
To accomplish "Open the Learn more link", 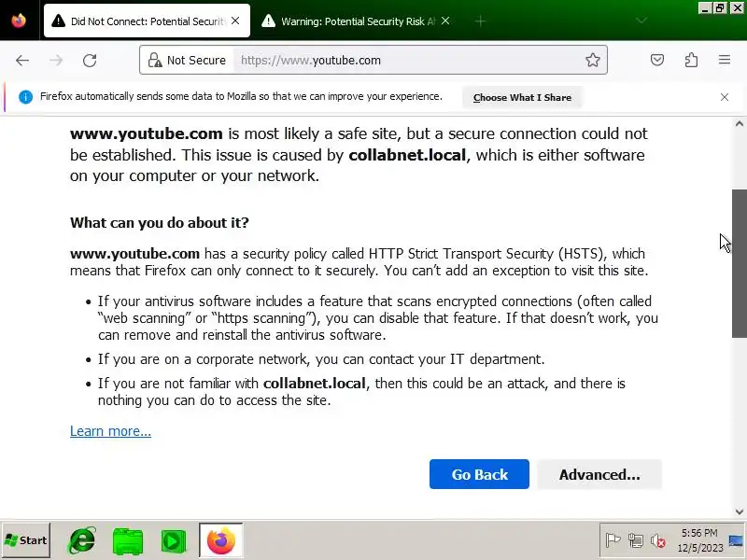I will click(x=110, y=431).
